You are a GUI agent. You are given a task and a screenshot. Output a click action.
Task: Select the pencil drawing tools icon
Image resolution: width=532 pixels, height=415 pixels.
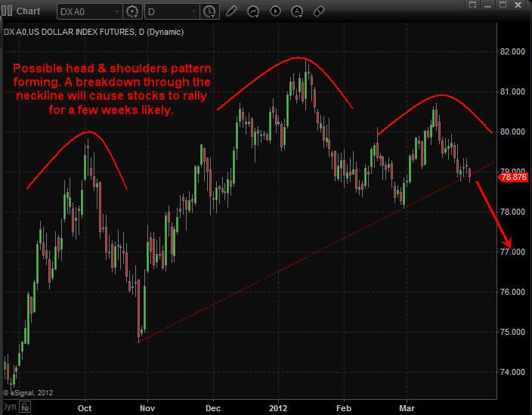231,11
